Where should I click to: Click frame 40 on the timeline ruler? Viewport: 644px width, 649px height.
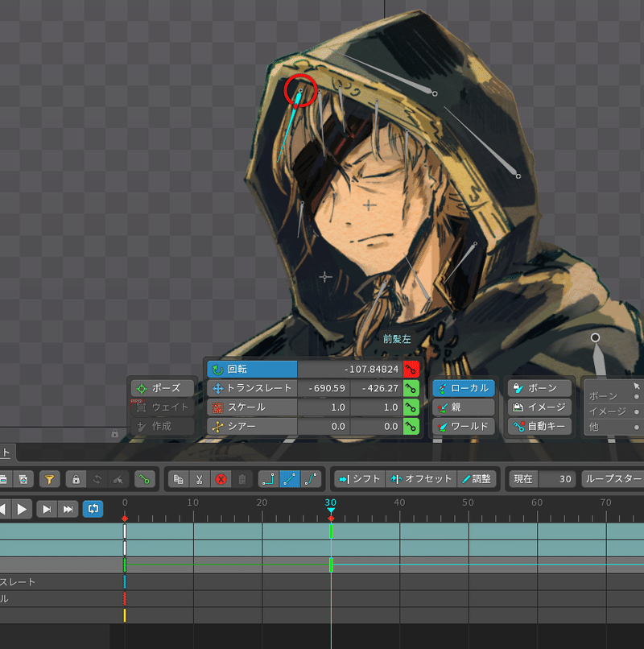(x=399, y=502)
